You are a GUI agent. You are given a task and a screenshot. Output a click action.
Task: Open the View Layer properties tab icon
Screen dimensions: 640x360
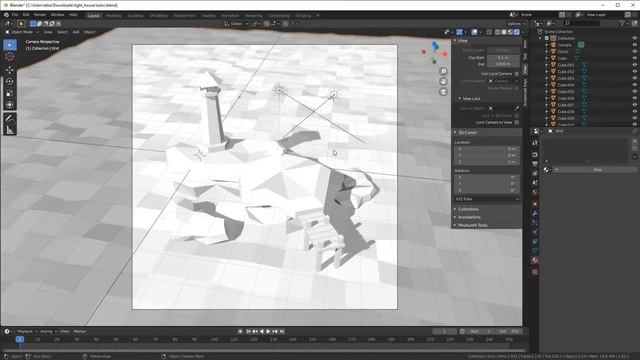click(535, 173)
